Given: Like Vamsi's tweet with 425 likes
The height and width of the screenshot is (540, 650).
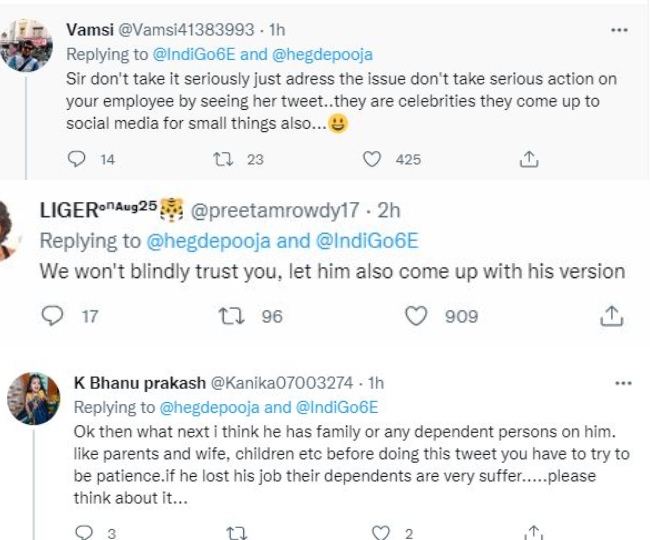Looking at the screenshot, I should click(x=372, y=159).
